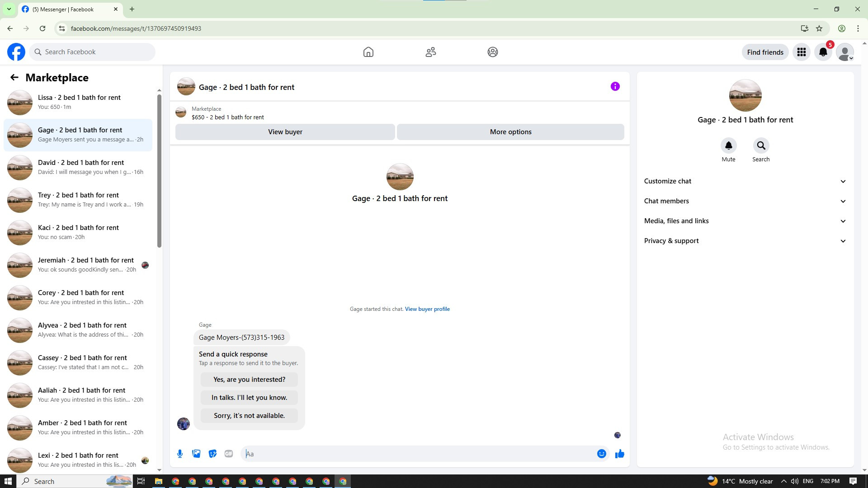Screen dimensions: 868x488
Task: Search in conversation using the magnifier icon
Action: (761, 145)
